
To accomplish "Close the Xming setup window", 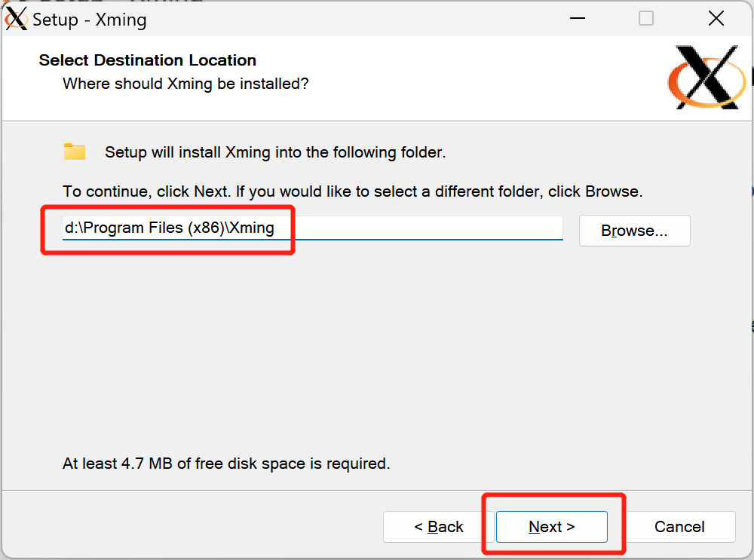I will 716,19.
